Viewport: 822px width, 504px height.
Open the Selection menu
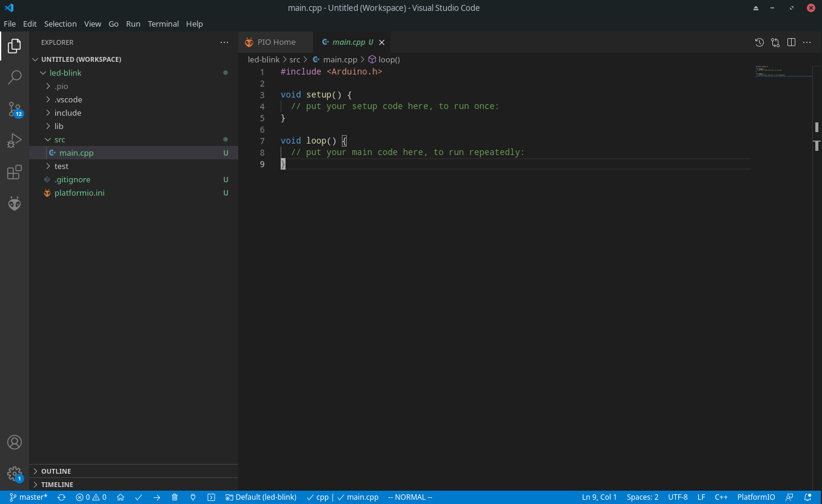[x=60, y=24]
